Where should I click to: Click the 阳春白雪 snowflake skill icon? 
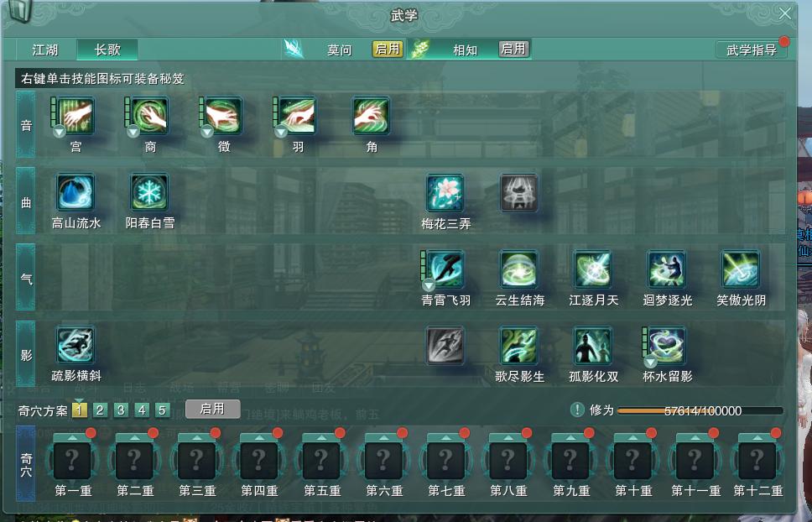pyautogui.click(x=149, y=192)
